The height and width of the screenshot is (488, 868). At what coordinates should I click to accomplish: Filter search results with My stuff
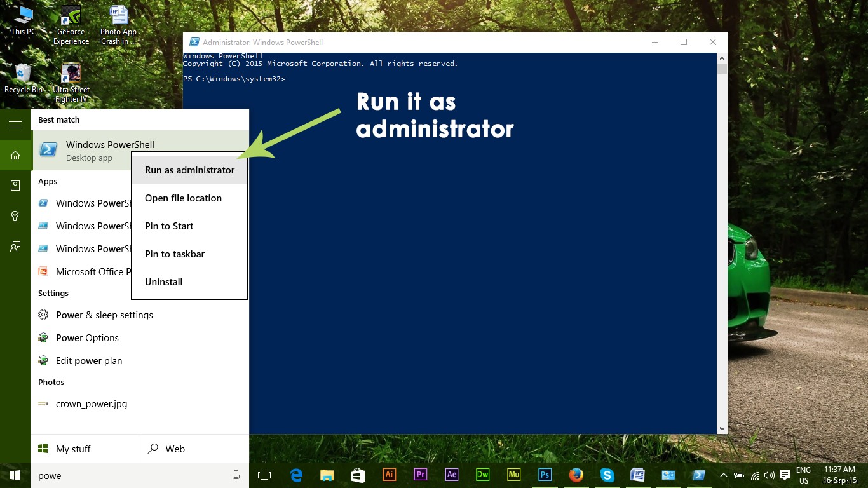pos(85,449)
